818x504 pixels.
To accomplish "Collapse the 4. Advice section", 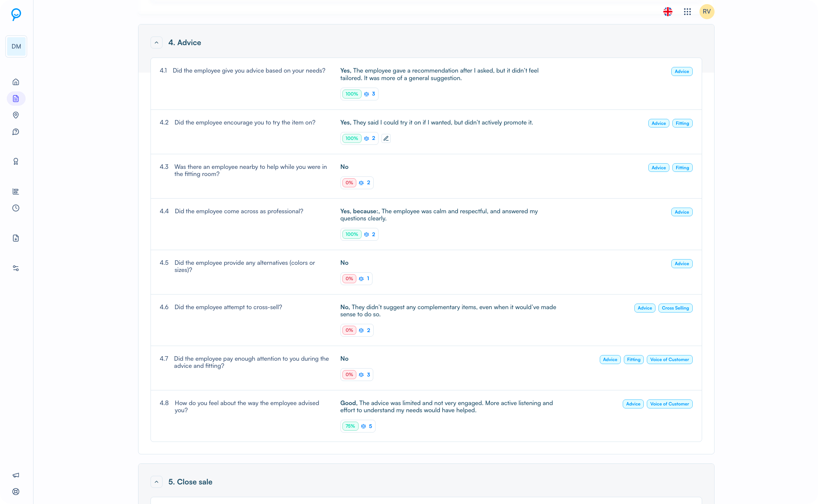I will 157,43.
